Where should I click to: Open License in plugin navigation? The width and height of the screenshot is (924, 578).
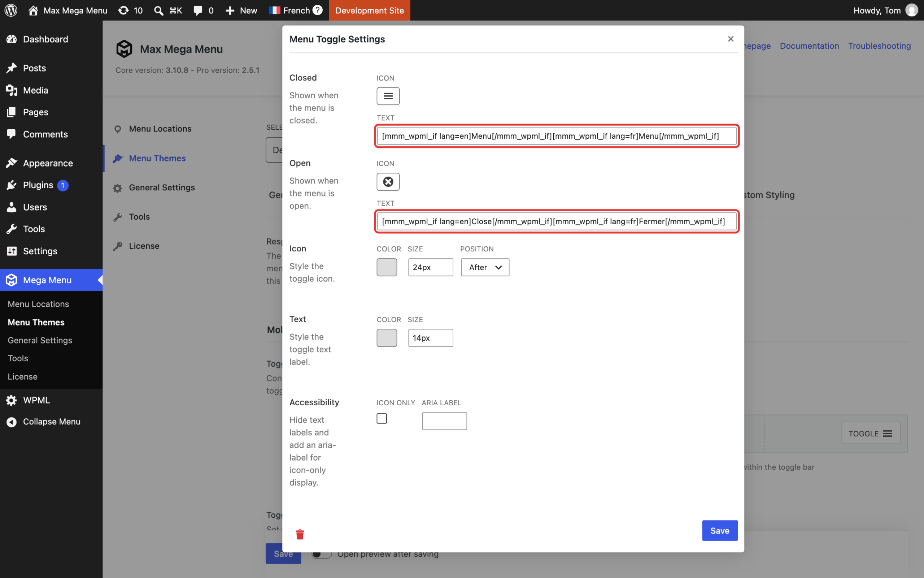[x=144, y=246]
